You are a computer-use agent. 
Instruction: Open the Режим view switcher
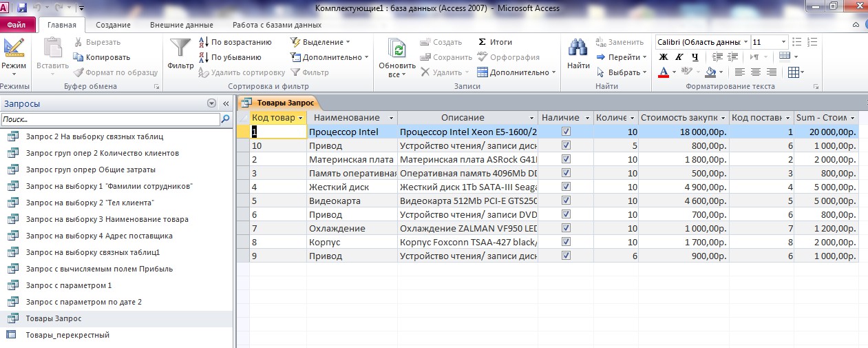pyautogui.click(x=13, y=59)
